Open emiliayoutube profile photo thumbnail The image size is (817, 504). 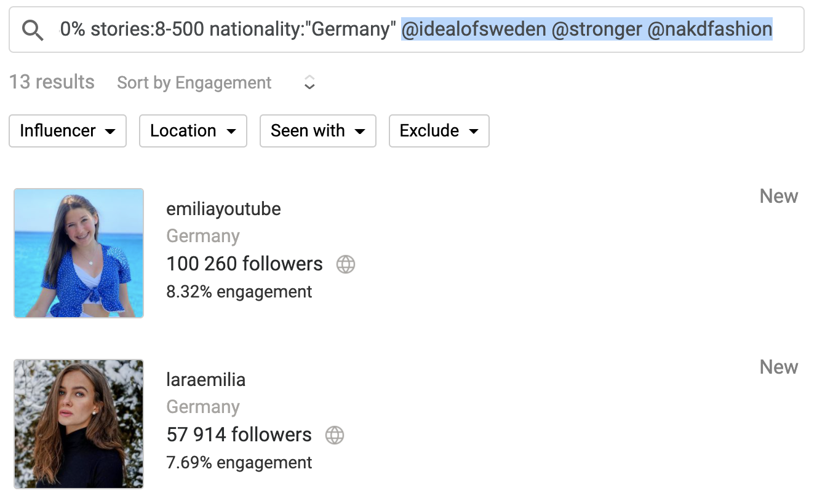tap(79, 253)
